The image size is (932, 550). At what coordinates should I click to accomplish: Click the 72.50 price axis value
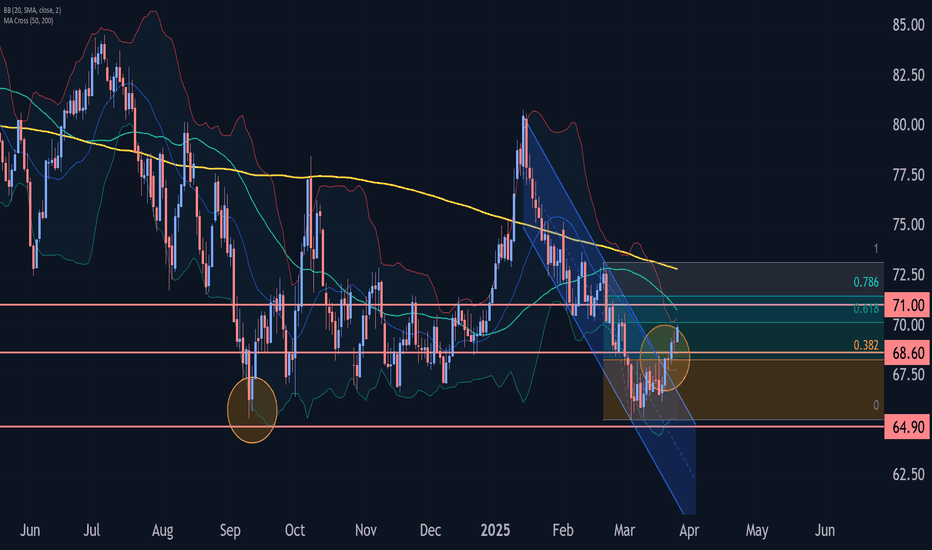908,275
